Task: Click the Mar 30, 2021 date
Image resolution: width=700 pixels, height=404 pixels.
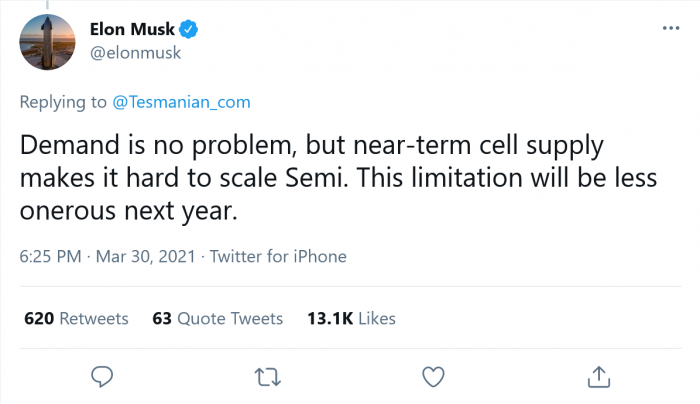Action: [145, 257]
